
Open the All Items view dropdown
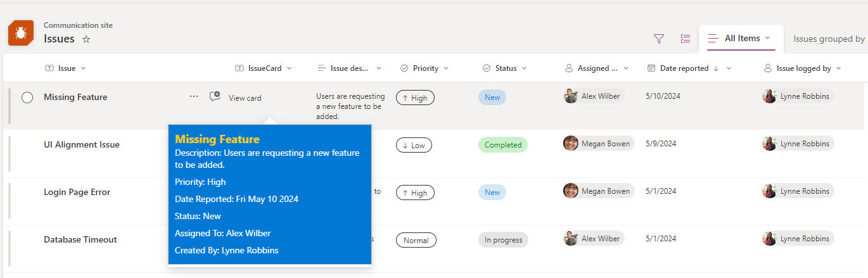[767, 38]
